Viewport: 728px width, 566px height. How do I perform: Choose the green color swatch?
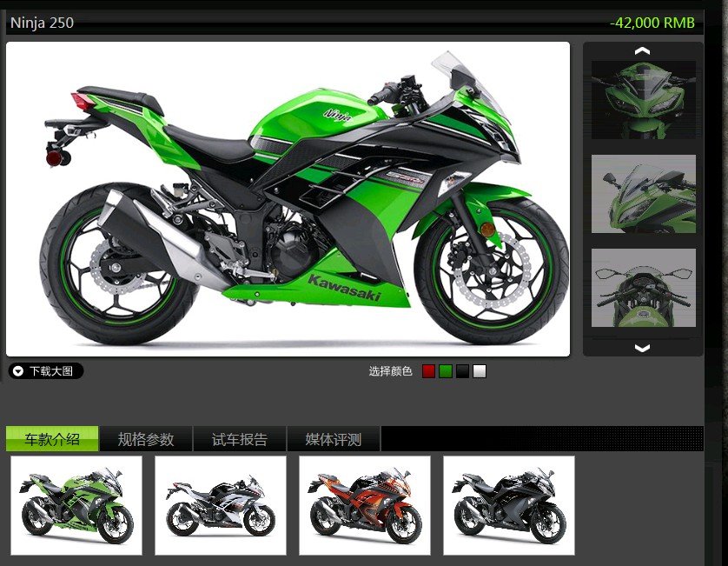[x=445, y=371]
